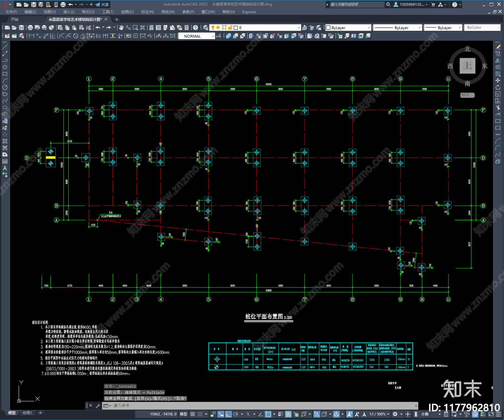Toggle lineweight display in status bar
Viewport: 504px width, 420px height.
point(280,414)
